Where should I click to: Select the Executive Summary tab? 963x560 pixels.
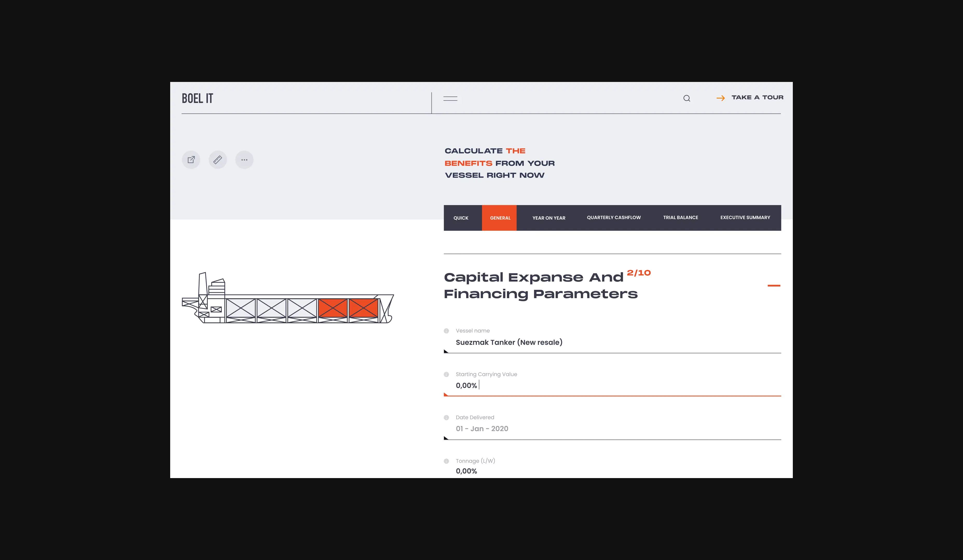coord(745,217)
